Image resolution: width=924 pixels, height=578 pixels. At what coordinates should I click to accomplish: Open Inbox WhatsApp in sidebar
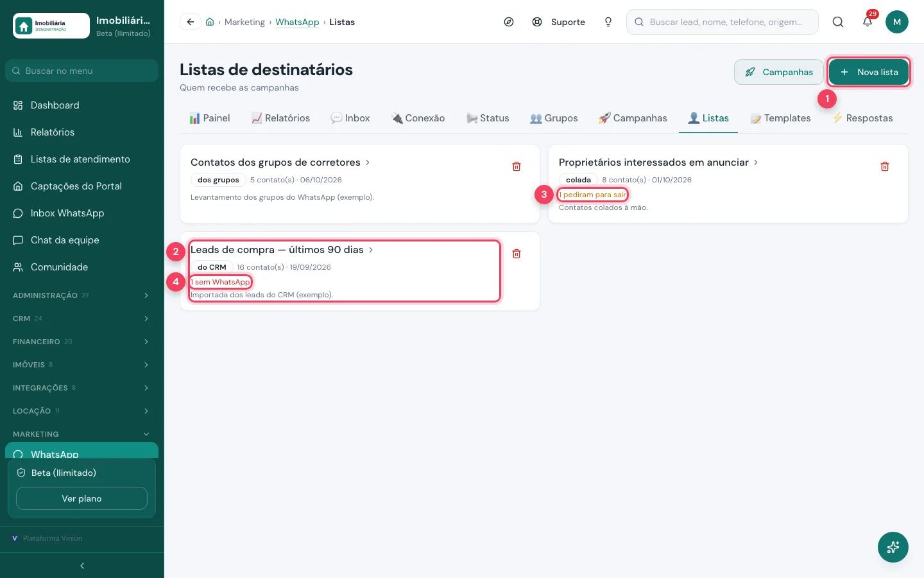(x=81, y=213)
